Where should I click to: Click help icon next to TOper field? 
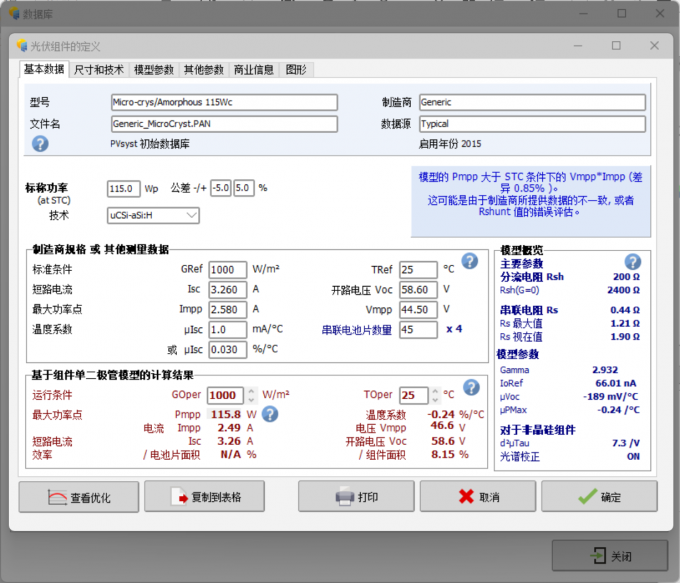(x=471, y=387)
